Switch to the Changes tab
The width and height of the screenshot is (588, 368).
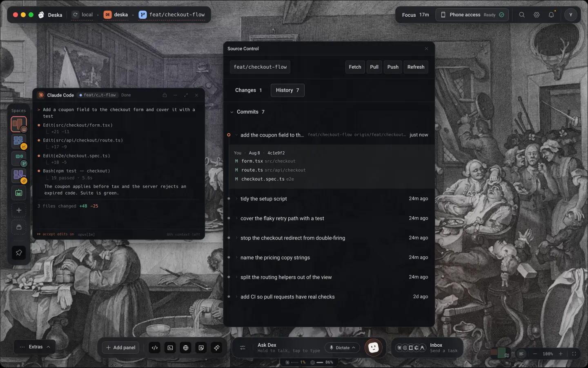coord(248,90)
